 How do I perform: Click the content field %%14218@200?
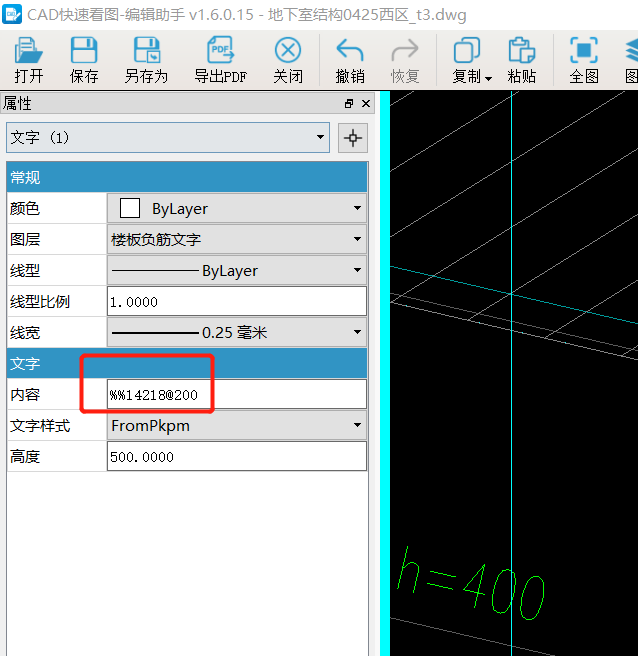tap(237, 394)
